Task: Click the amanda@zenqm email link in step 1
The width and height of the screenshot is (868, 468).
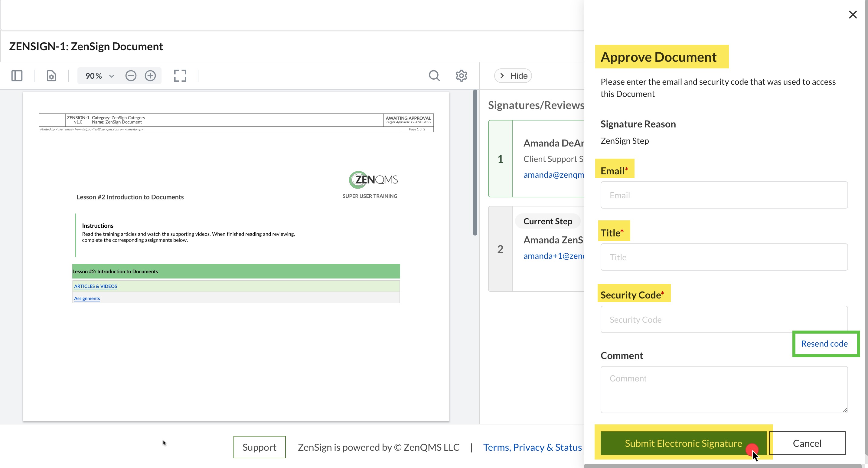Action: 553,175
